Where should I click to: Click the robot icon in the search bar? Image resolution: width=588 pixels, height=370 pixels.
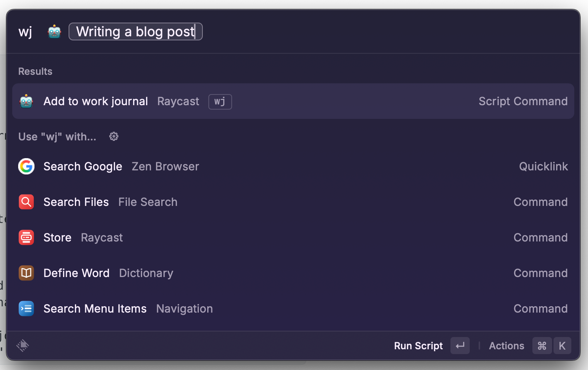click(x=54, y=32)
